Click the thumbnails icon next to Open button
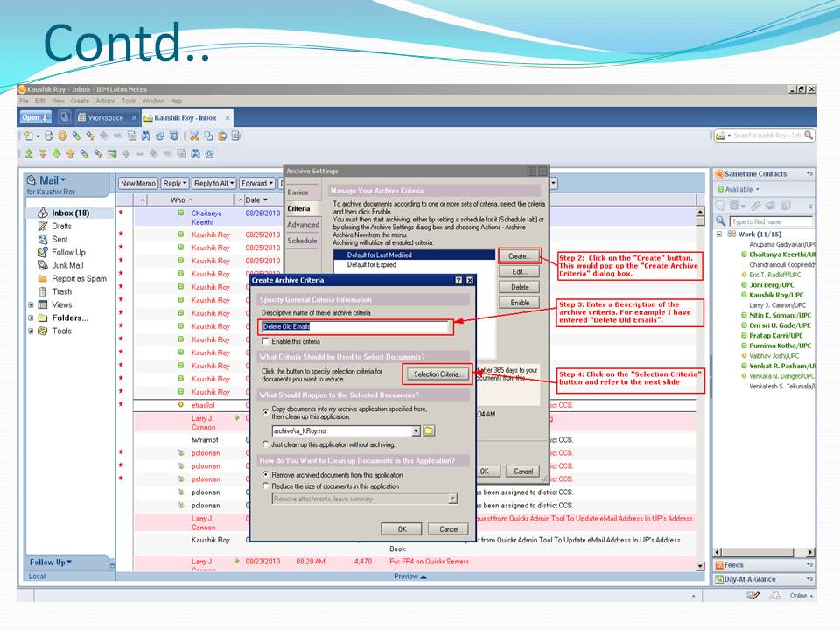The image size is (840, 630). [64, 116]
